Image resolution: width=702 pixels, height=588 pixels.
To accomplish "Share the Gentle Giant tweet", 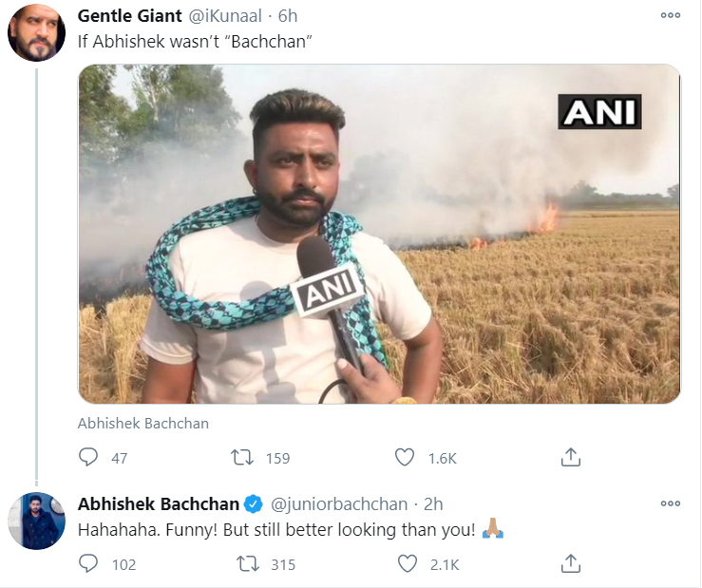I will pyautogui.click(x=570, y=457).
